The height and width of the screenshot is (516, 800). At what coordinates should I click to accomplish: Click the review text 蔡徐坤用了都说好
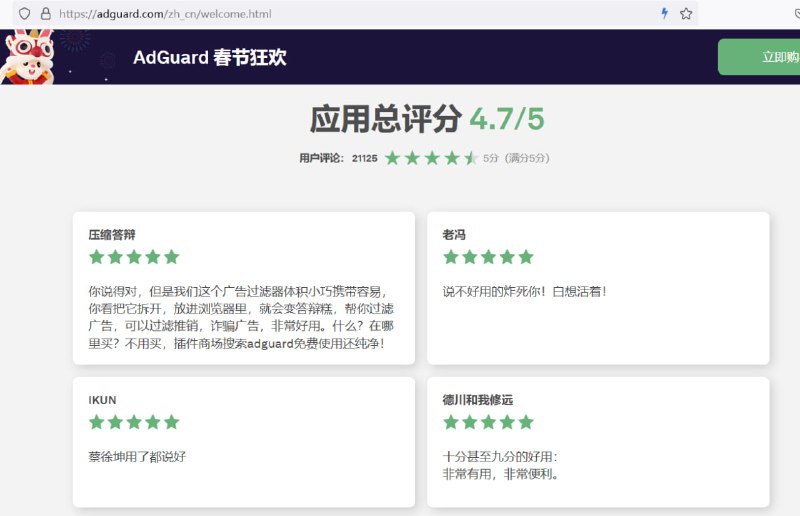pos(137,457)
